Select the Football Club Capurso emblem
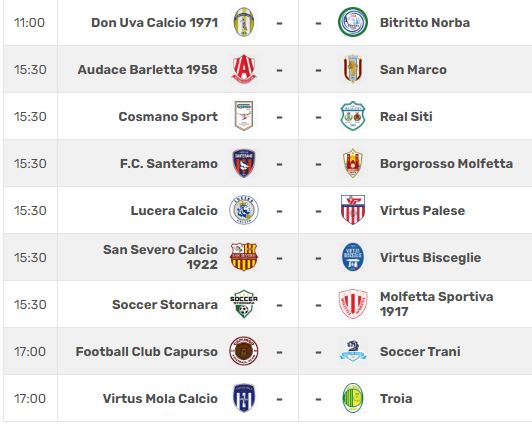This screenshot has width=532, height=426. click(244, 351)
